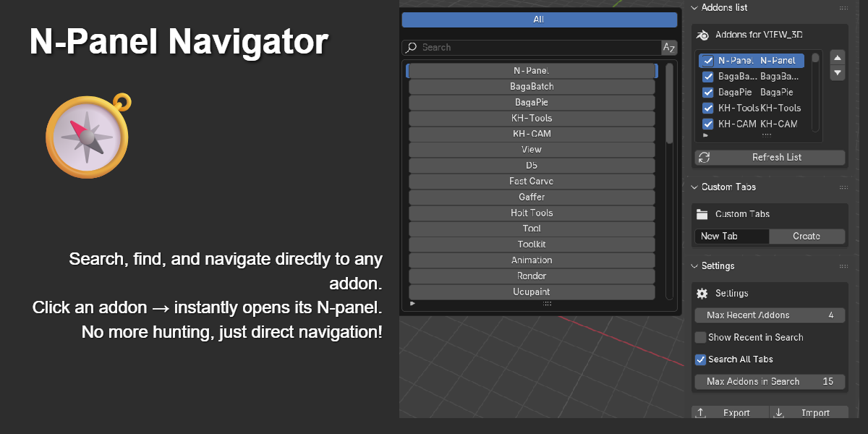Click the Export button
The height and width of the screenshot is (434, 868).
click(x=729, y=412)
